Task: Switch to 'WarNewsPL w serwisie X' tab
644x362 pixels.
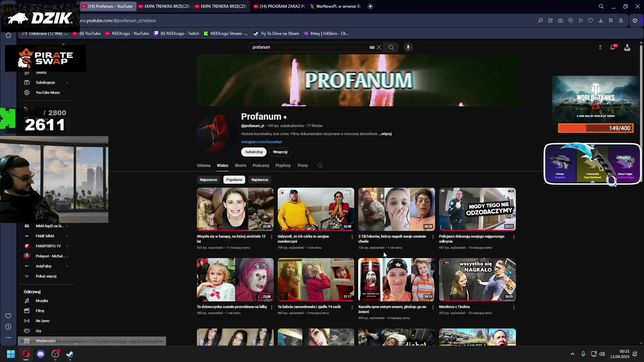Action: [336, 7]
